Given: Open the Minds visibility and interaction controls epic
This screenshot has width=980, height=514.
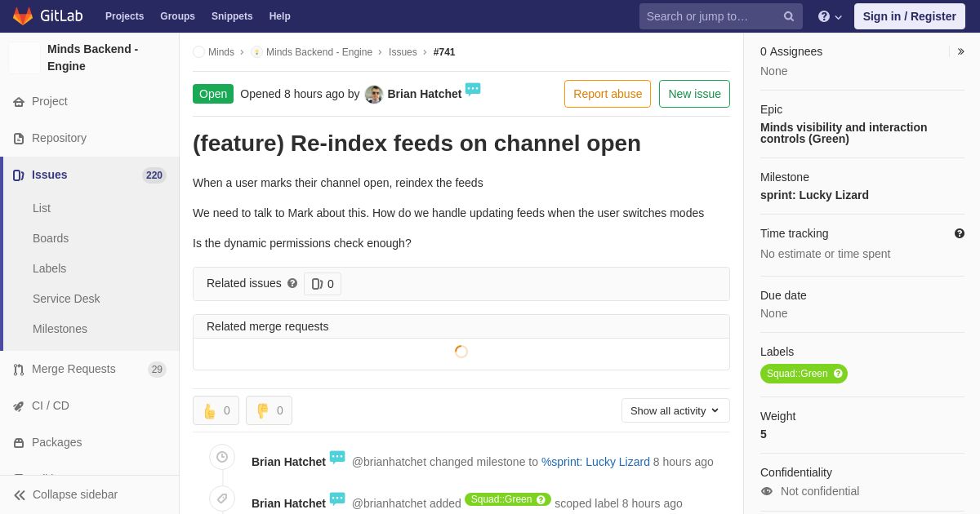Looking at the screenshot, I should pyautogui.click(x=844, y=133).
